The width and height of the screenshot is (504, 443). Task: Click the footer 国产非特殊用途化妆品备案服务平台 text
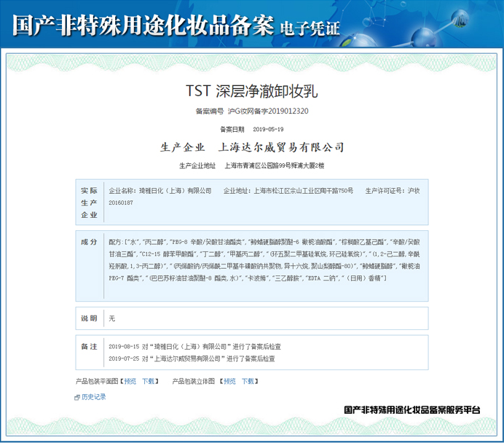pyautogui.click(x=412, y=410)
